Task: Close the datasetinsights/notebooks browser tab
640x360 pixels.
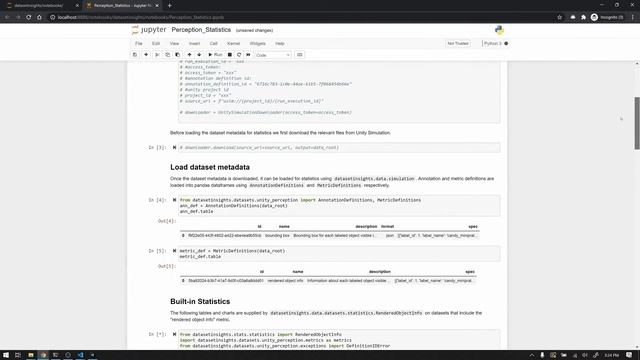Action: [77, 6]
